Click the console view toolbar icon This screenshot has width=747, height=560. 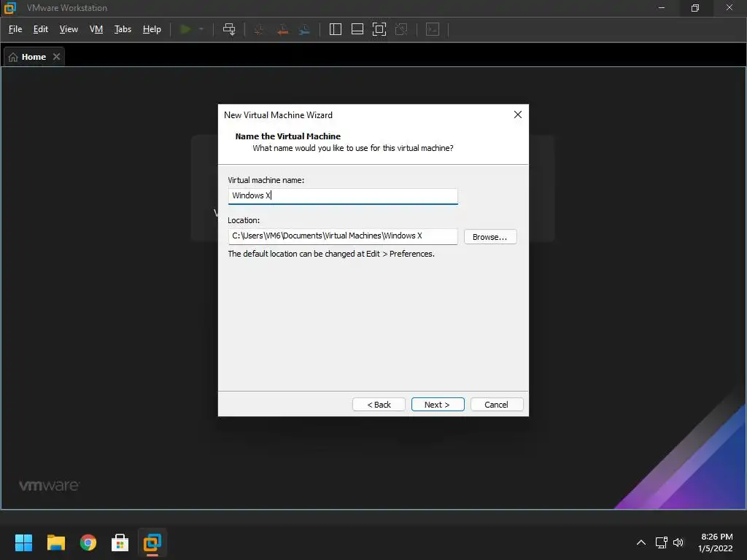433,29
